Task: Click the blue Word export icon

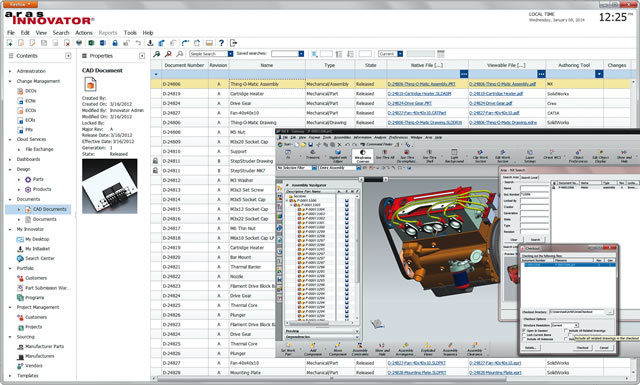Action: 103,43
